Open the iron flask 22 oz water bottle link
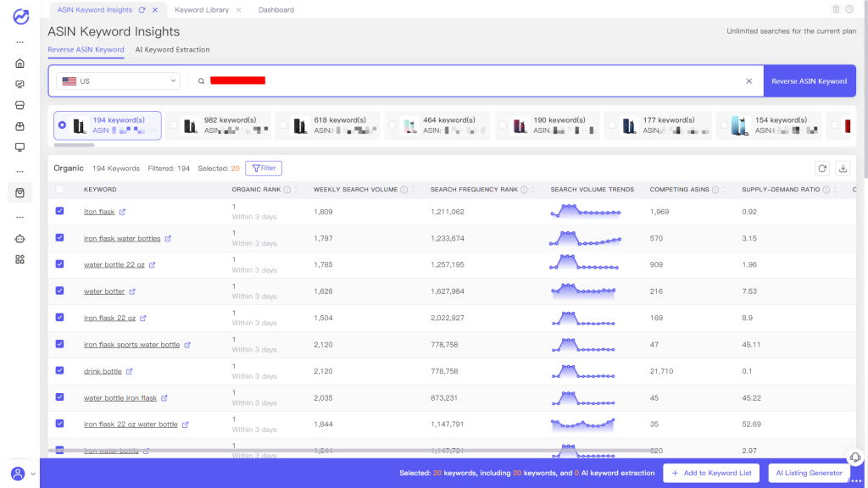868x488 pixels. click(x=131, y=424)
